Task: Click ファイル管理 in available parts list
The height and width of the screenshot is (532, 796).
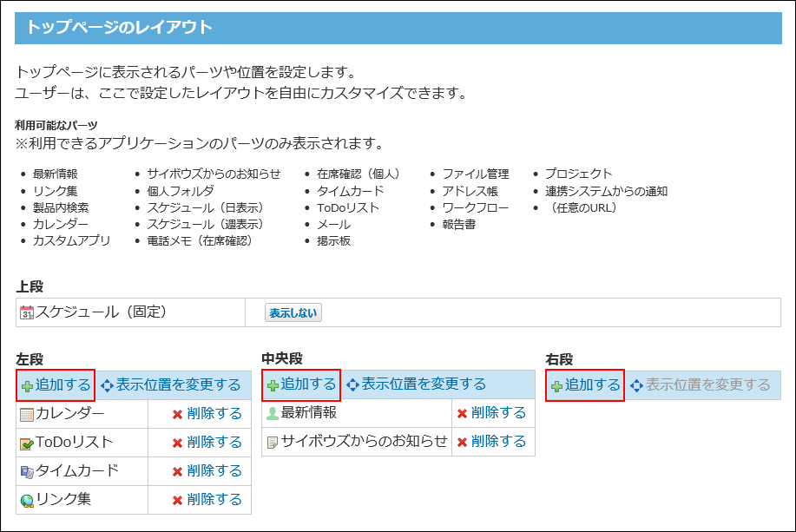Action: (x=476, y=174)
